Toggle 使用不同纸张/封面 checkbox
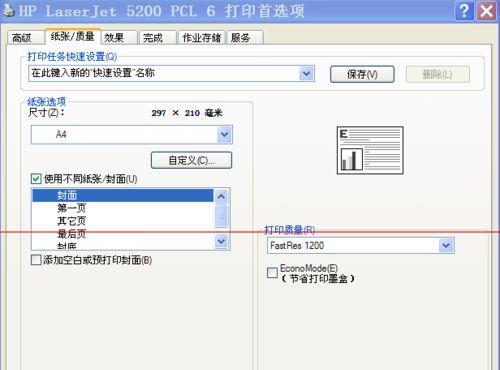Viewport: 500px width, 370px height. point(36,179)
